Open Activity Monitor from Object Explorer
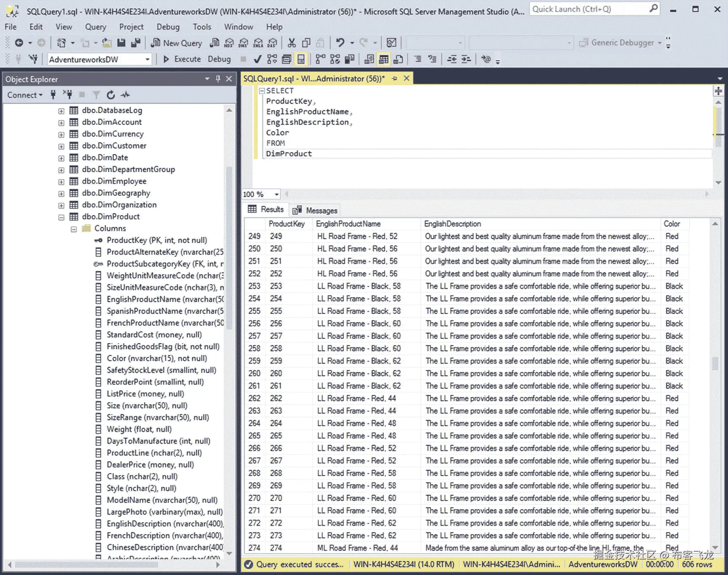Image resolution: width=728 pixels, height=575 pixels. pyautogui.click(x=125, y=95)
